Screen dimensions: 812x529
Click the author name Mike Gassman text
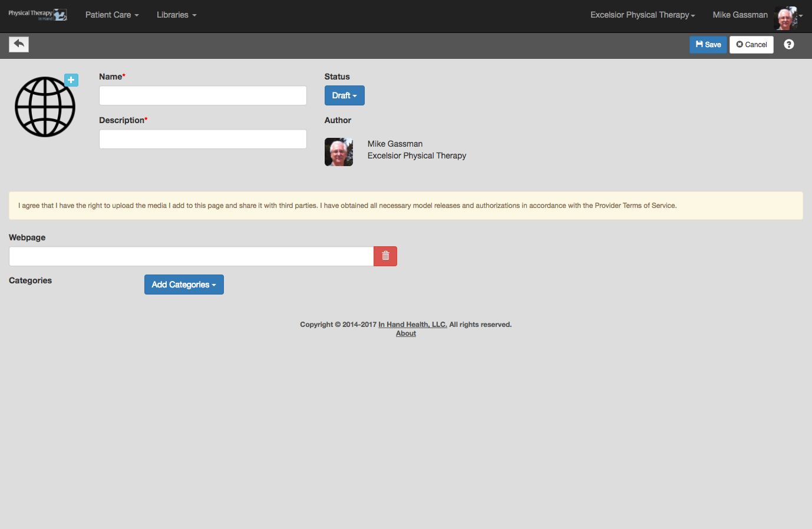(395, 144)
